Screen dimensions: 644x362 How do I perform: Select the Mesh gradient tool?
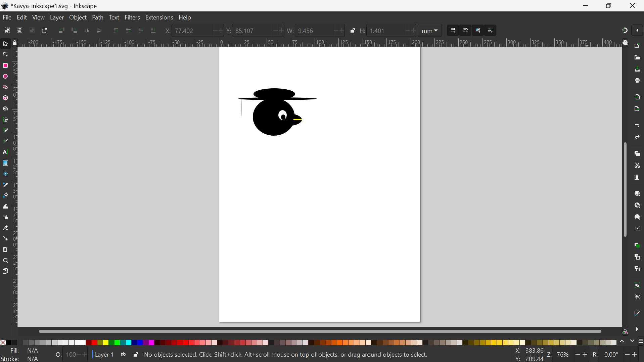pyautogui.click(x=5, y=174)
